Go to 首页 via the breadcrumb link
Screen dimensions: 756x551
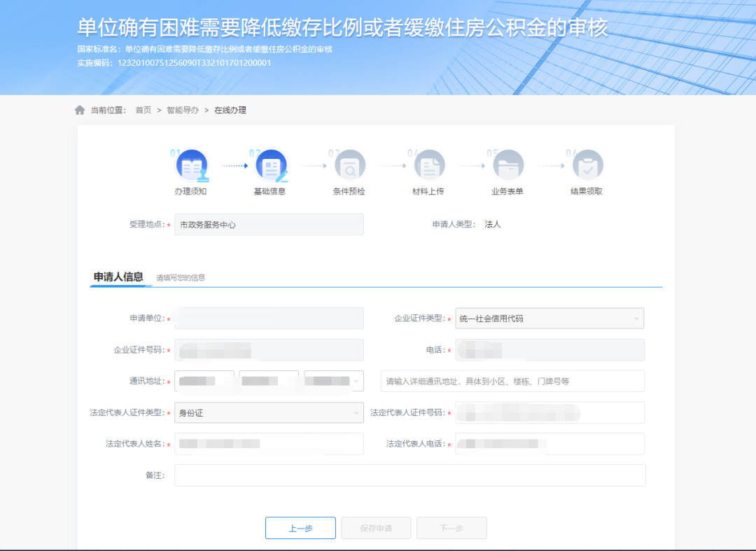(143, 110)
